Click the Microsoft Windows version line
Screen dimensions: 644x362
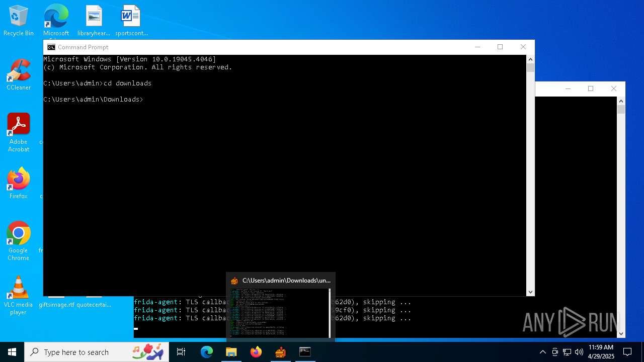coord(130,59)
